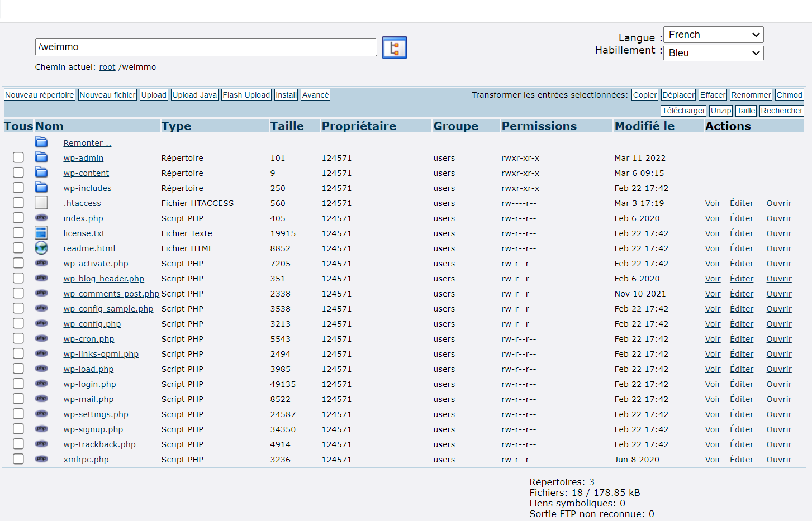This screenshot has height=521, width=812.
Task: Click the directory tree icon beside path field
Action: click(x=394, y=47)
